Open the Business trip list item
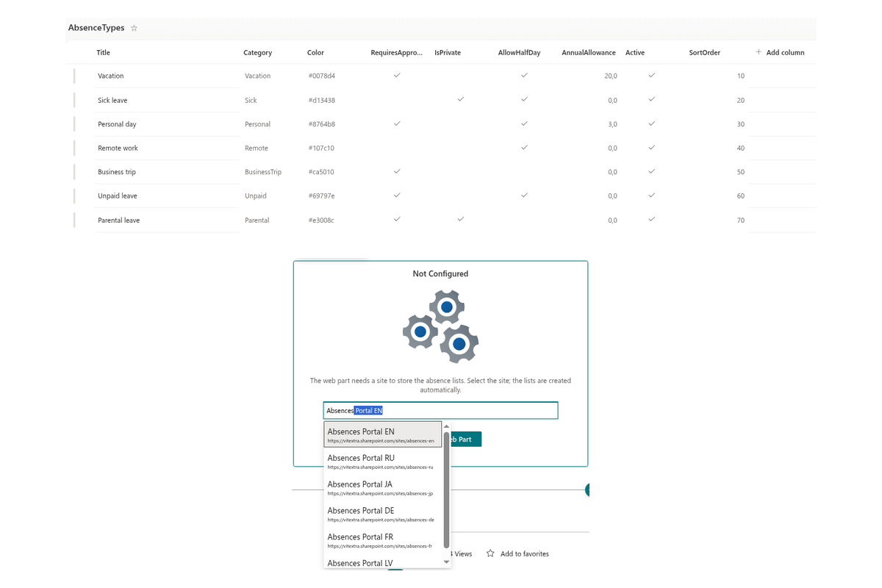The image size is (882, 588). [117, 172]
